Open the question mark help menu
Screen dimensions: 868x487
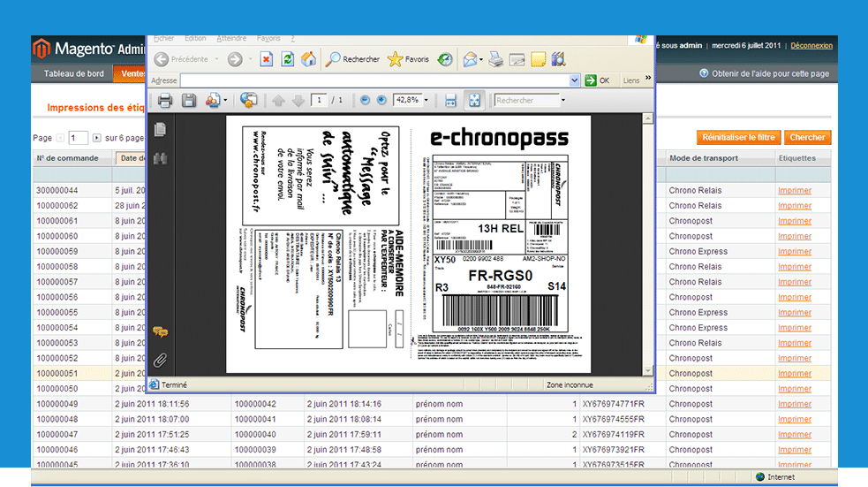click(x=292, y=38)
